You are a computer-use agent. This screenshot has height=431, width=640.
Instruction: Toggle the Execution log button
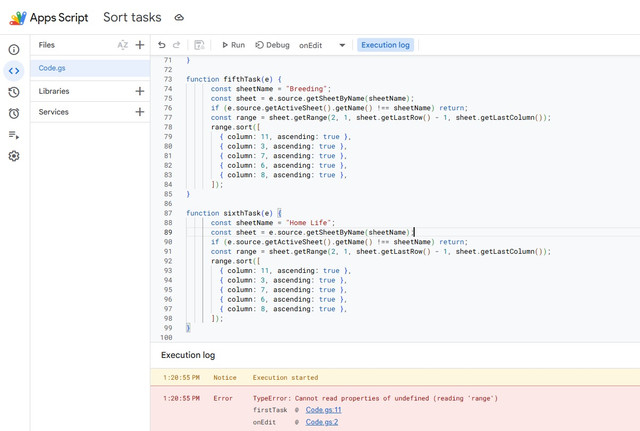pos(385,45)
